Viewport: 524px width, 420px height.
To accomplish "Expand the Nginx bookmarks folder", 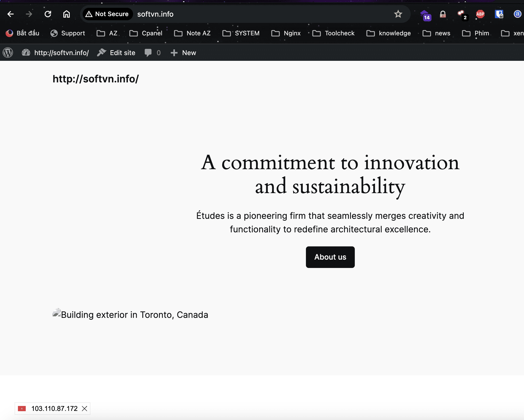I will pos(286,33).
